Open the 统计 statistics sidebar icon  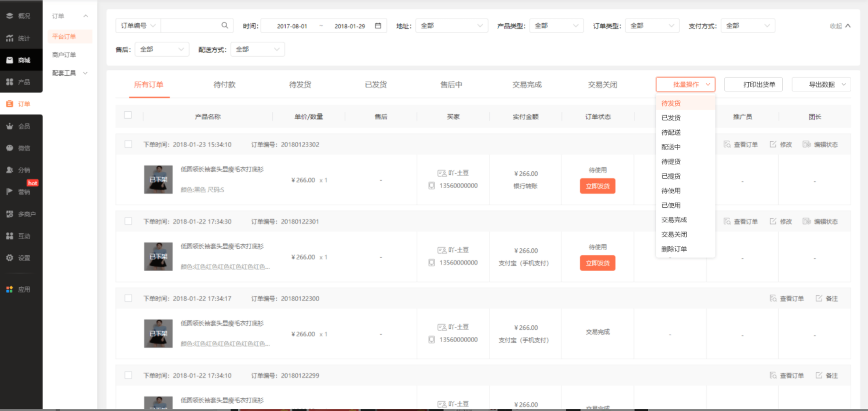click(x=10, y=38)
